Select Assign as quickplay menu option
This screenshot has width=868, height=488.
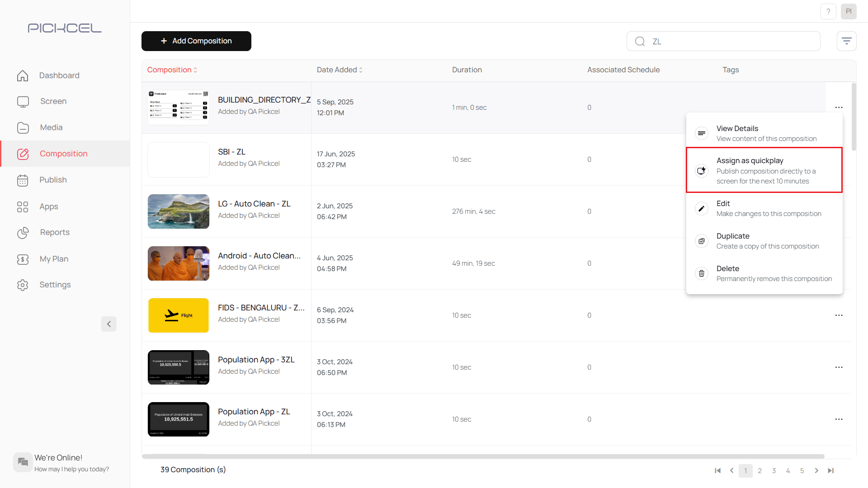[764, 170]
